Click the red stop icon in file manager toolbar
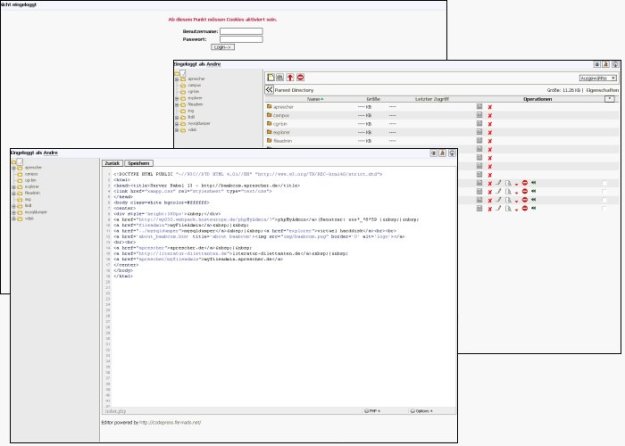Image resolution: width=625 pixels, height=446 pixels. tap(301, 77)
